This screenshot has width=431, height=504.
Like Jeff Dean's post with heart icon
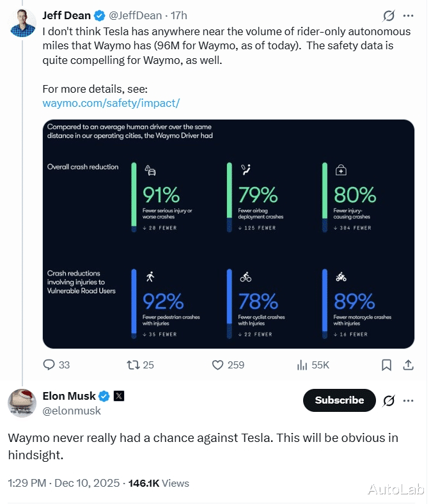[217, 365]
